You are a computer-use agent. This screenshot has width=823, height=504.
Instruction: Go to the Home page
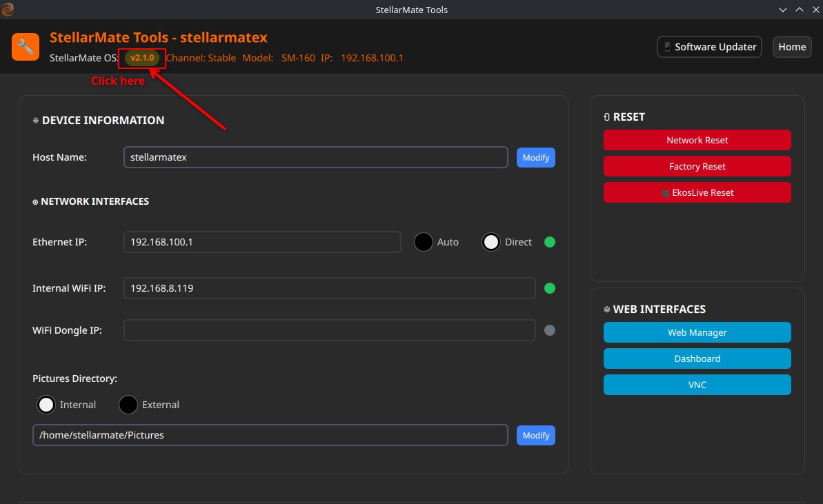(792, 47)
